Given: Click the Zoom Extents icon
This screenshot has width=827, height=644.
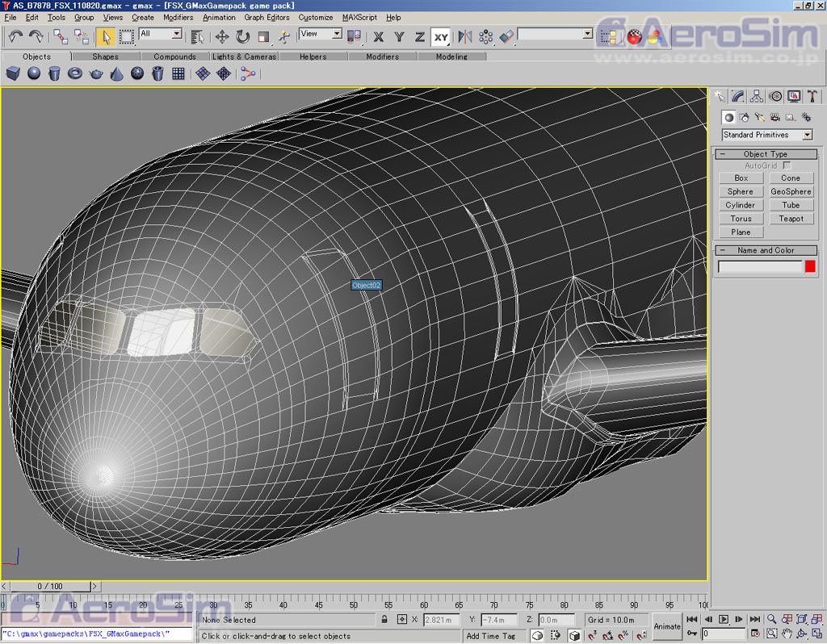Looking at the screenshot, I should (801, 619).
